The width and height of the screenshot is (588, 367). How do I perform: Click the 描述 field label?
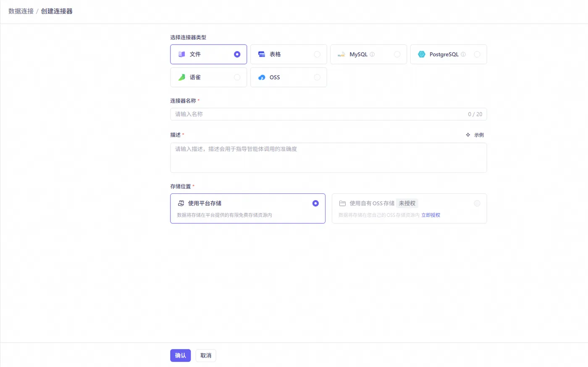176,135
